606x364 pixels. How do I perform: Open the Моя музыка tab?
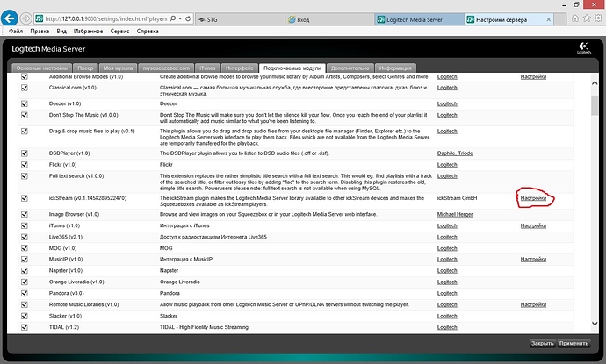(x=118, y=68)
